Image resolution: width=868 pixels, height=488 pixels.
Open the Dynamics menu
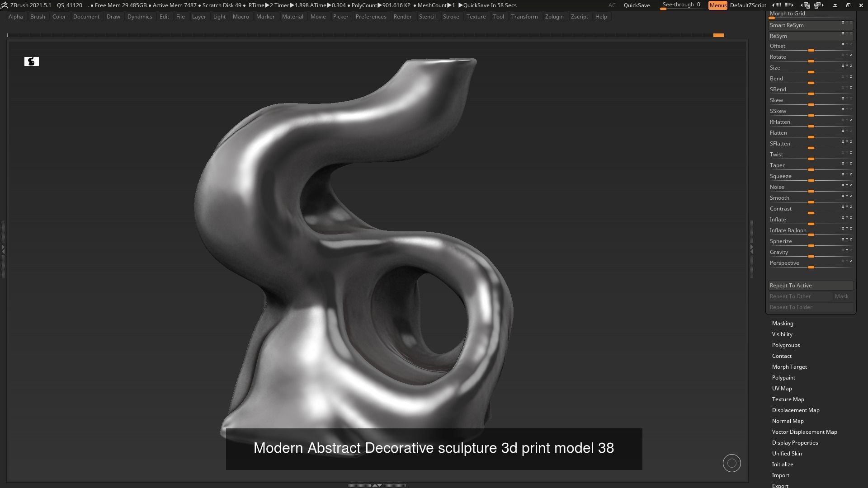[x=140, y=17]
